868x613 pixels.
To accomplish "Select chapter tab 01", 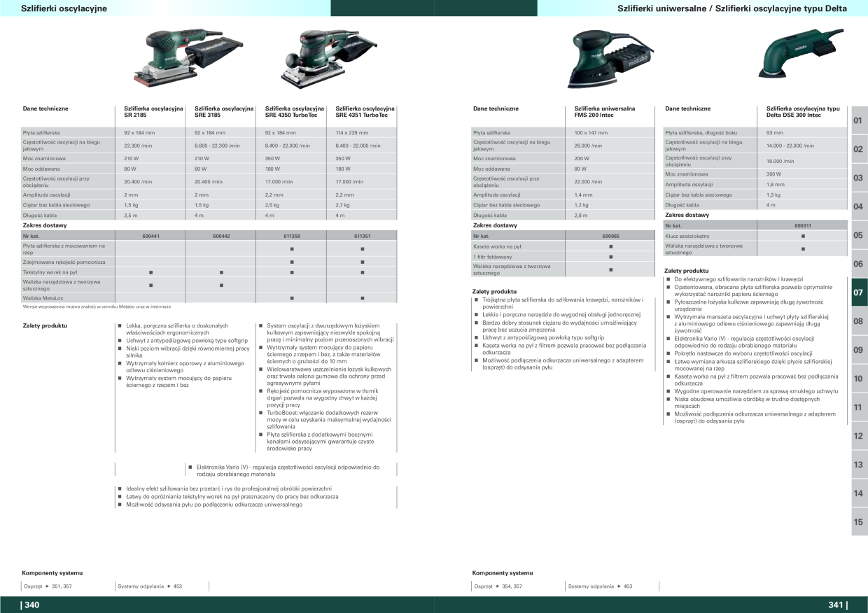I will coord(859,120).
